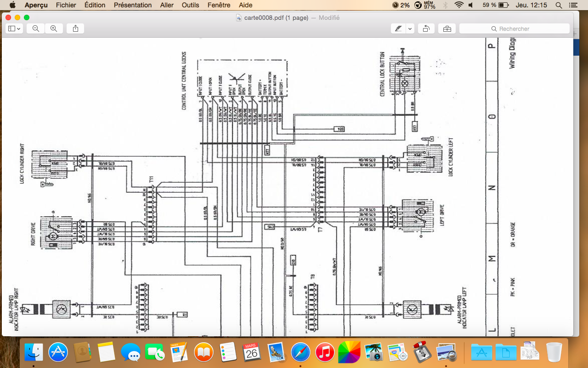Image resolution: width=588 pixels, height=368 pixels.
Task: Open the red lever app in Dock
Action: [422, 353]
